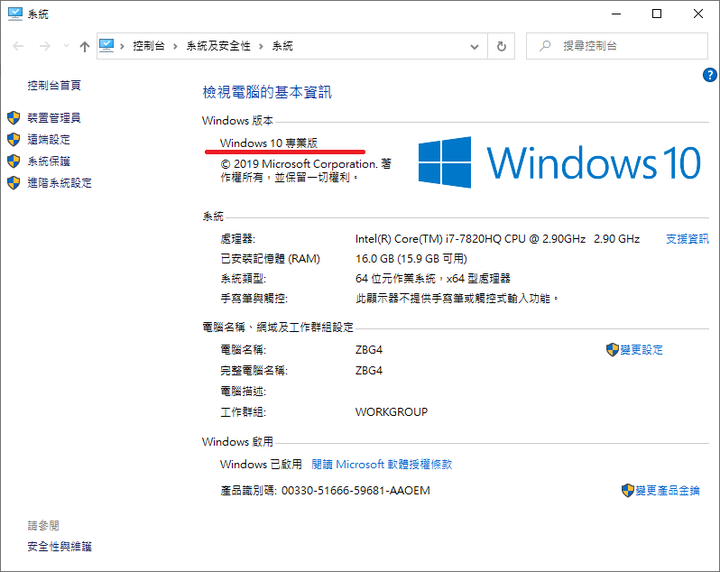Screen dimensions: 720x572
Task: Click the Back navigation arrow
Action: pos(18,46)
